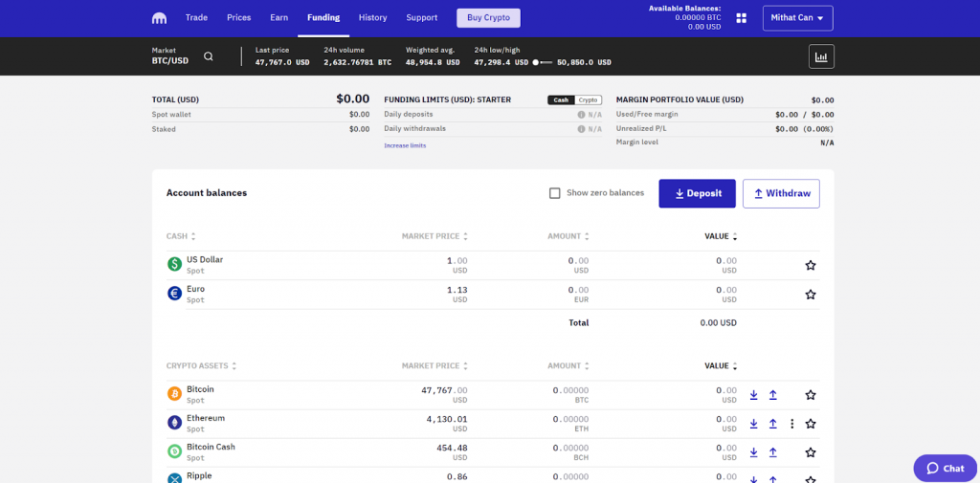Click the BTC/USD market selector

[x=170, y=56]
